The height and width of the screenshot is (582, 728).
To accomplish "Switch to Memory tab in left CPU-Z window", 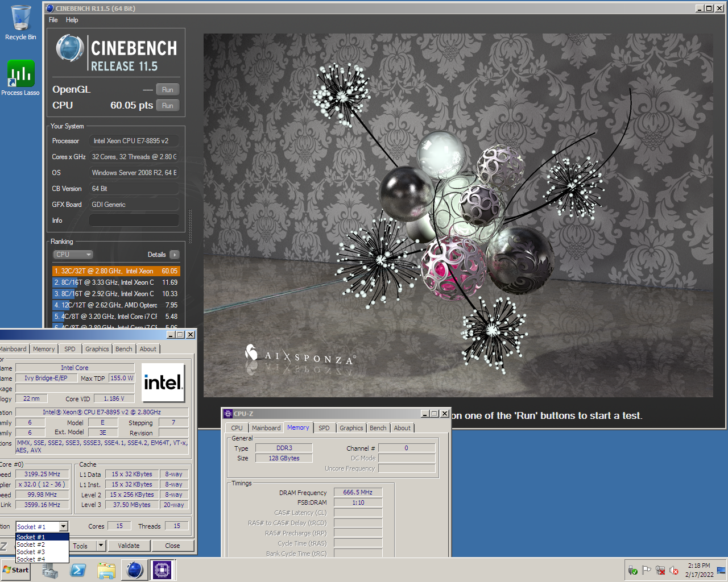I will click(x=44, y=349).
